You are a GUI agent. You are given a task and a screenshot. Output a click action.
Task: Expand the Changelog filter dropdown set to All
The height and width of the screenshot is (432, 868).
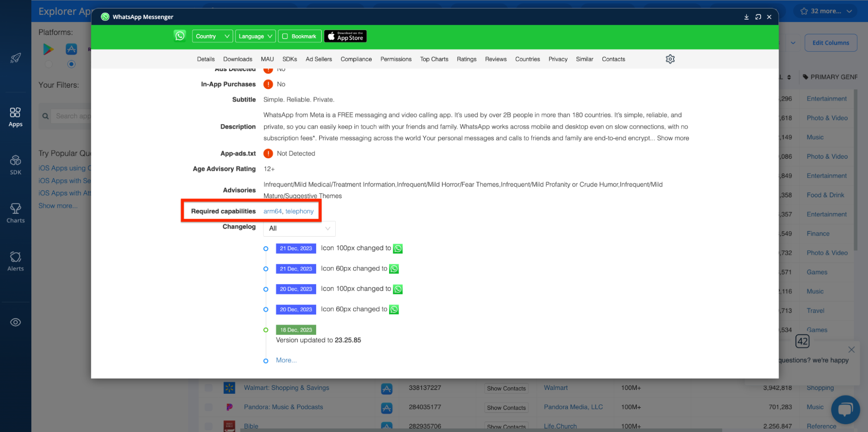299,229
